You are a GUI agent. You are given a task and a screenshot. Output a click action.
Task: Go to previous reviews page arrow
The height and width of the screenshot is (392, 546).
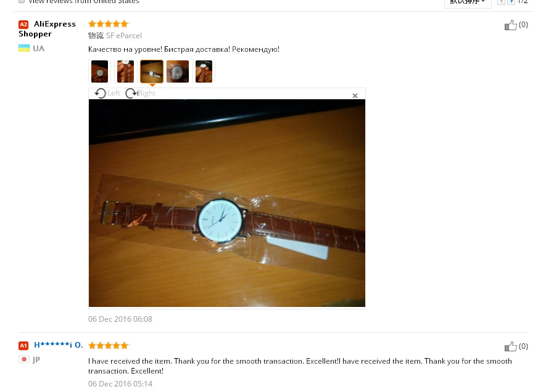501,2
